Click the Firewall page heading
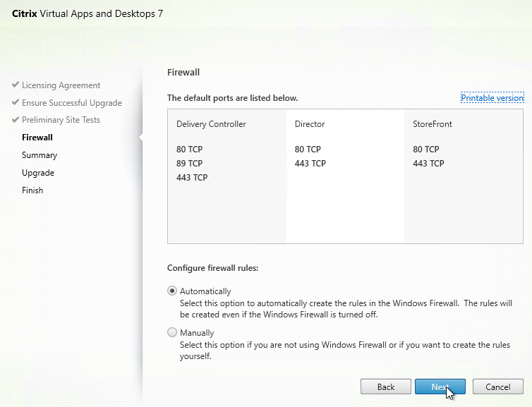Screen dimensions: 532x407 (x=183, y=72)
